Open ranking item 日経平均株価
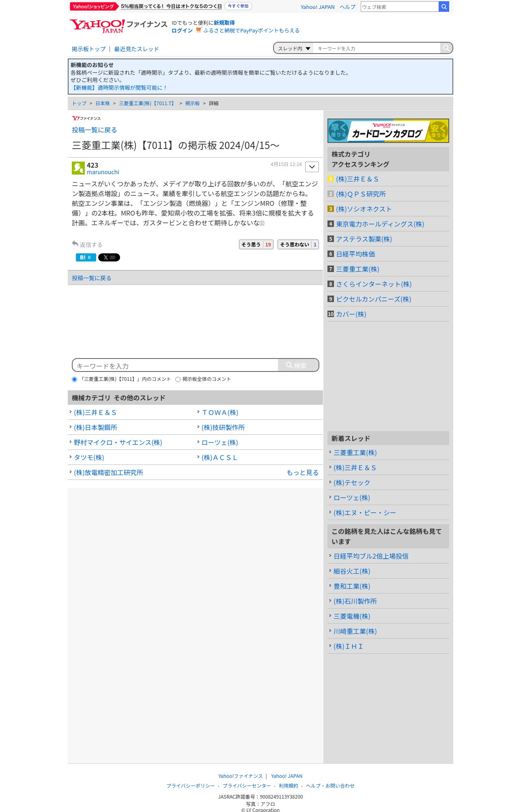Image resolution: width=521 pixels, height=812 pixels. click(355, 254)
